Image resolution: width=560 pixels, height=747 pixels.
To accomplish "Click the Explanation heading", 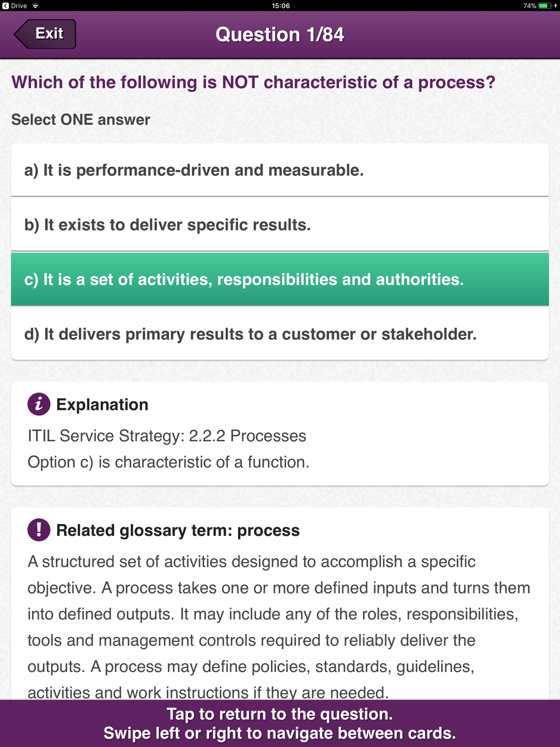I will (102, 405).
